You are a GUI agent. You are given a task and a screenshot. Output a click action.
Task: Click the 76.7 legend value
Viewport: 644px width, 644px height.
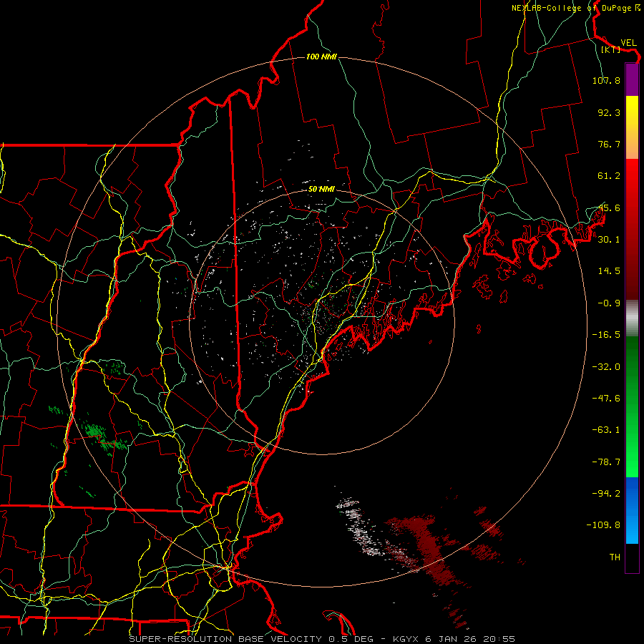point(609,144)
